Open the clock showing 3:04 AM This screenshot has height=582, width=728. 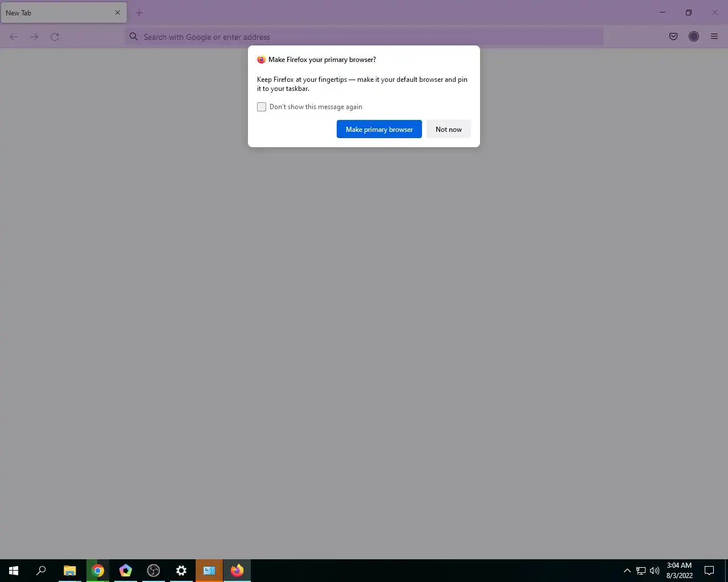(x=680, y=571)
